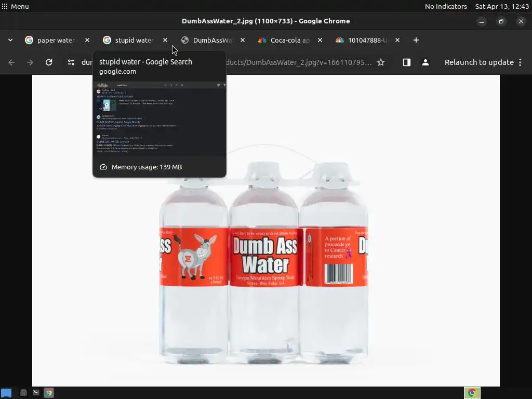This screenshot has height=399, width=532.
Task: Switch to the 'Coca-cola ap' tab
Action: [x=289, y=40]
